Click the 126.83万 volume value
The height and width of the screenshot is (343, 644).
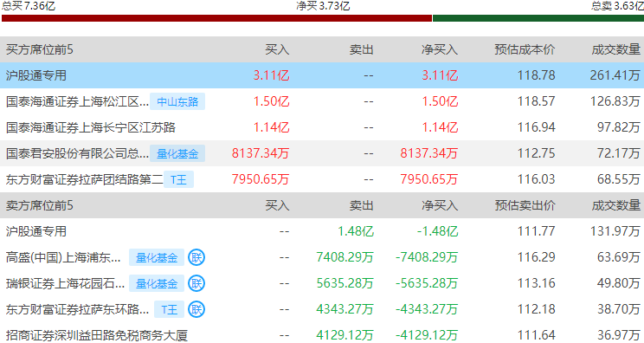click(615, 101)
